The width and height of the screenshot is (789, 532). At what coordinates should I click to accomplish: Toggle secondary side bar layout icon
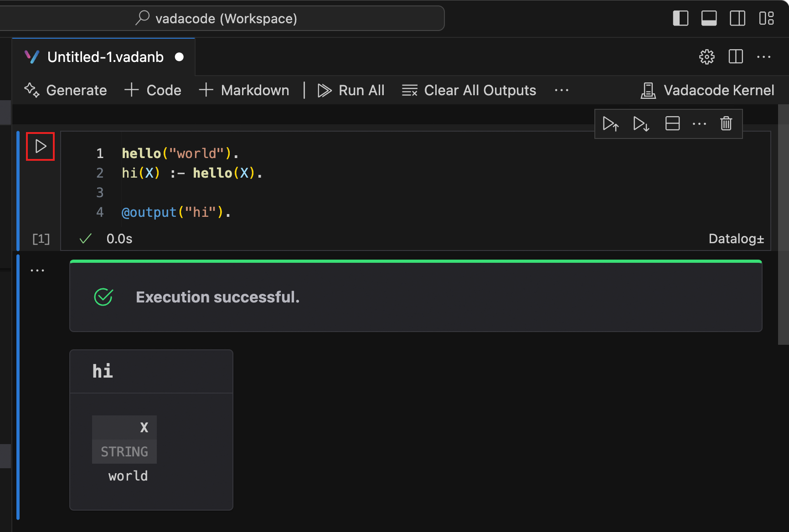[x=737, y=18]
